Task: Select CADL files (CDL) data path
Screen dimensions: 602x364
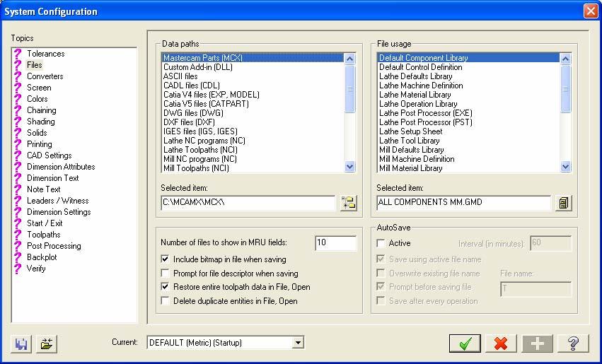Action: point(253,86)
